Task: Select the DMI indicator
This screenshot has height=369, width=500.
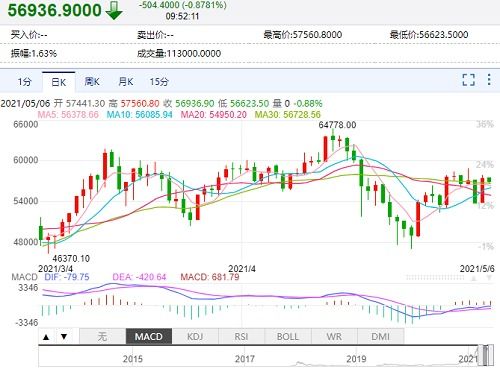Action: click(x=380, y=336)
